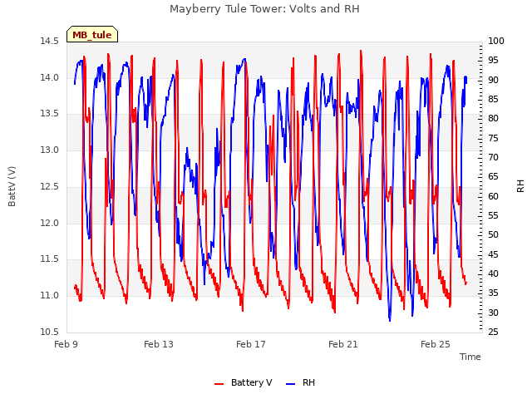This screenshot has width=532, height=399.
Task: Click the 75 value on RH axis
Action: click(493, 139)
